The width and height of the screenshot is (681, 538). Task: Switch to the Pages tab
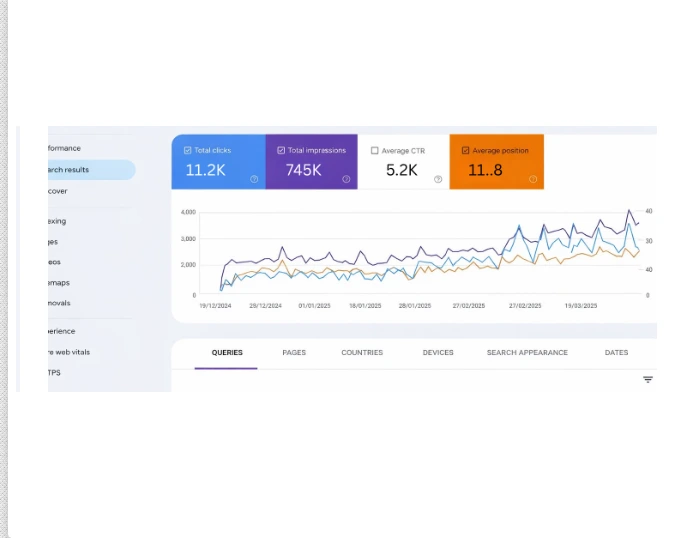click(294, 353)
